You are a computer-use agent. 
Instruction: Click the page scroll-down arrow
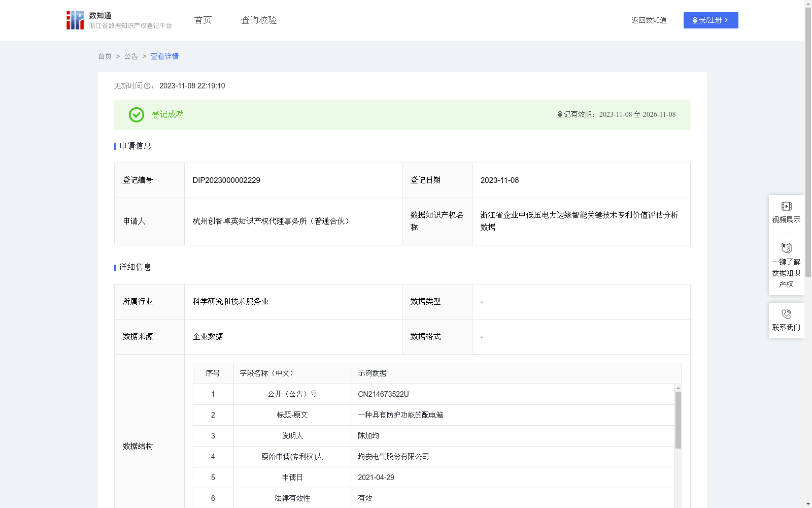808,504
